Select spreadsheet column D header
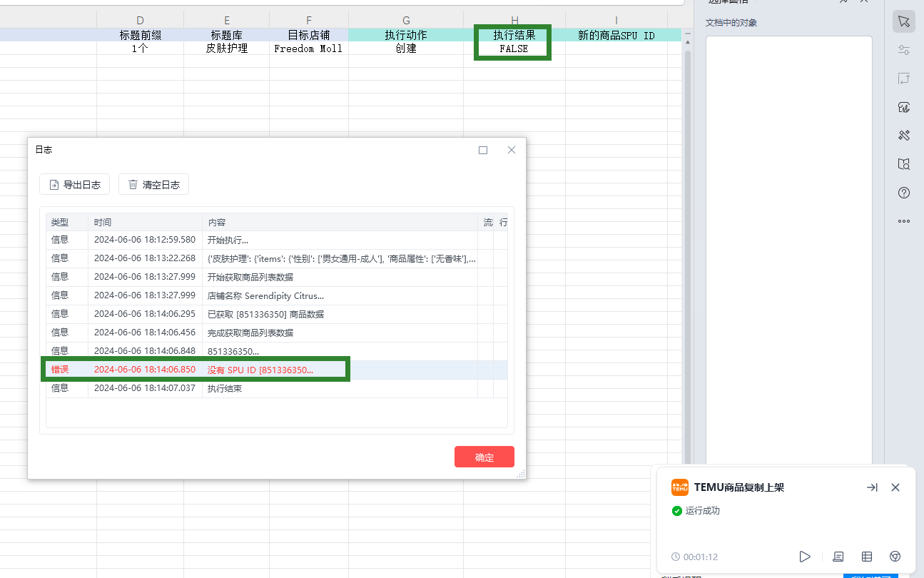Viewport: 924px width, 578px height. click(140, 21)
